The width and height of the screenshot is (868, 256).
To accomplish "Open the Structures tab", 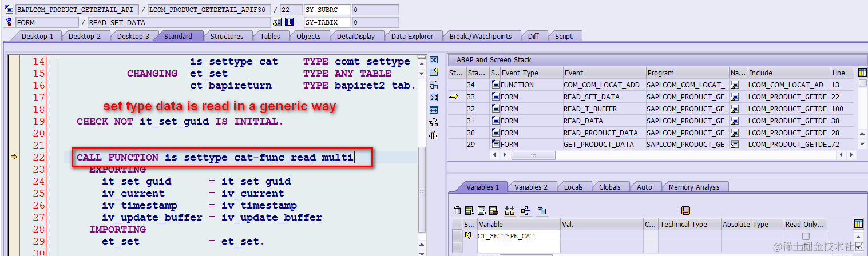I will [x=227, y=36].
